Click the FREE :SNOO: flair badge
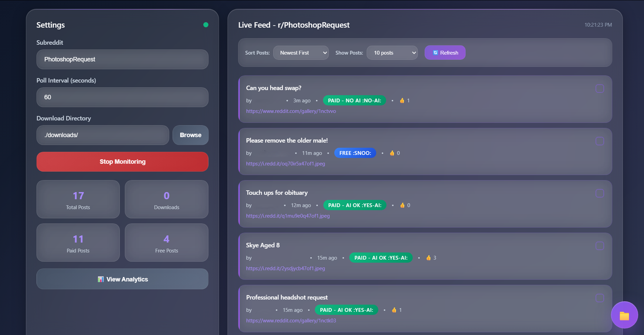 pos(355,153)
